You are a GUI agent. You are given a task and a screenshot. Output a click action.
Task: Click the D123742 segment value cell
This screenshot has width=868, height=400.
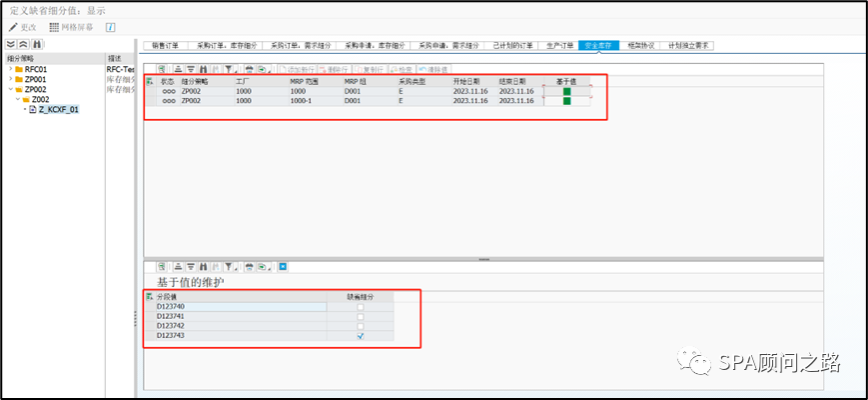[x=241, y=326]
